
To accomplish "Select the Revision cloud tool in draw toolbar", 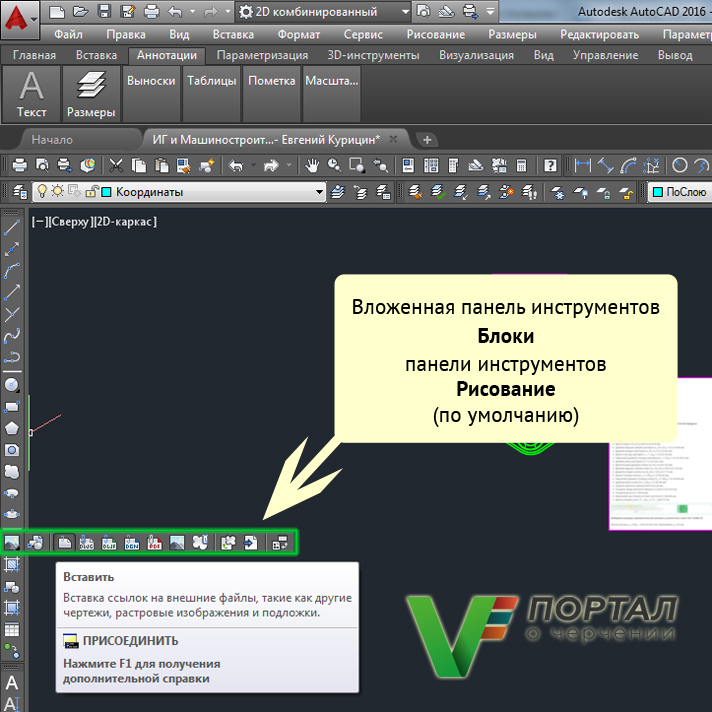I will [12, 472].
